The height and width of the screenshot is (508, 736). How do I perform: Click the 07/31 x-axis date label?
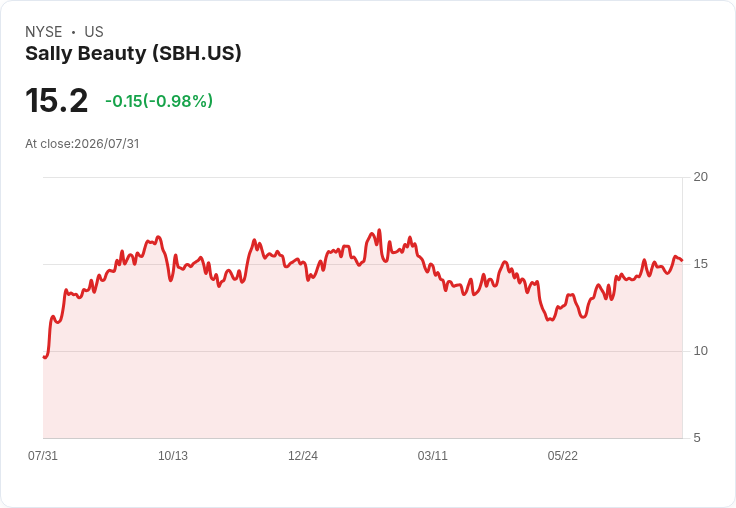coord(43,455)
